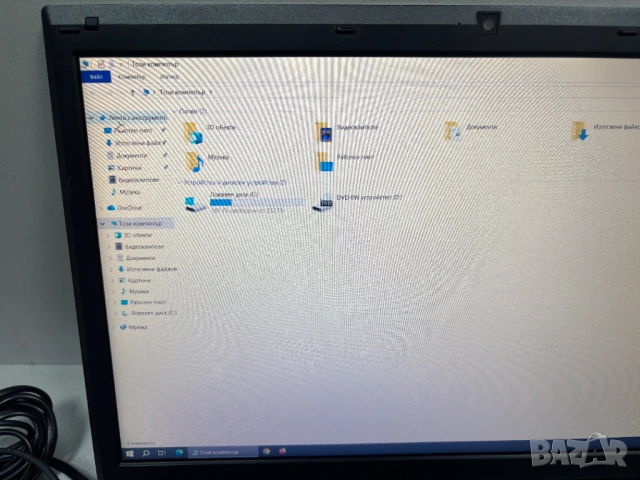Click the New folder icon in title bar

click(111, 64)
